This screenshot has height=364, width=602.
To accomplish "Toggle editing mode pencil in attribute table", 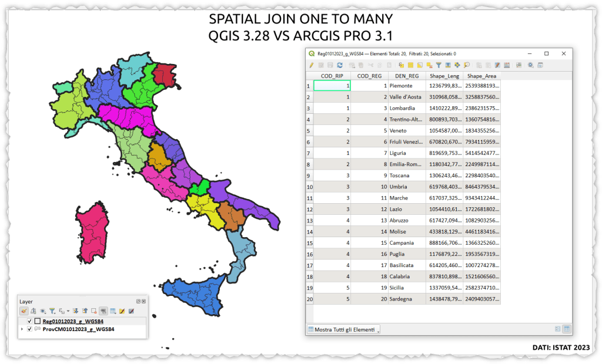I will pos(311,65).
